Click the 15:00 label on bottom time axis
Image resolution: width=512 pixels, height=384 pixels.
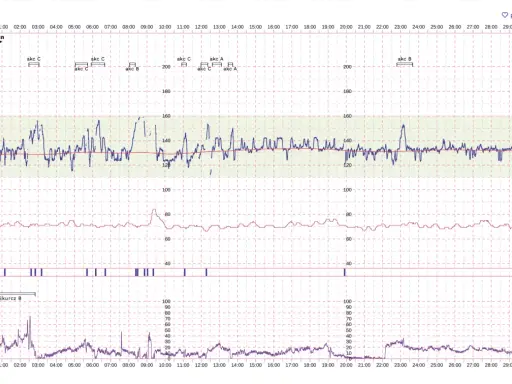coord(255,365)
